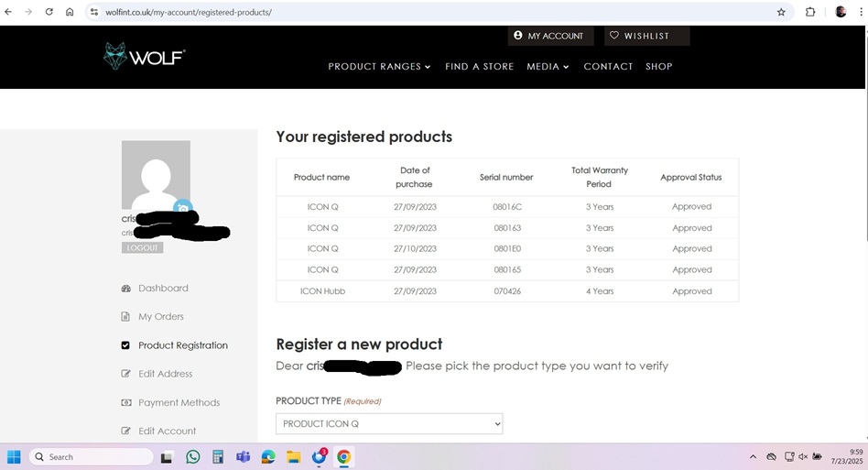Go to the SHOP page
868x470 pixels.
[658, 67]
